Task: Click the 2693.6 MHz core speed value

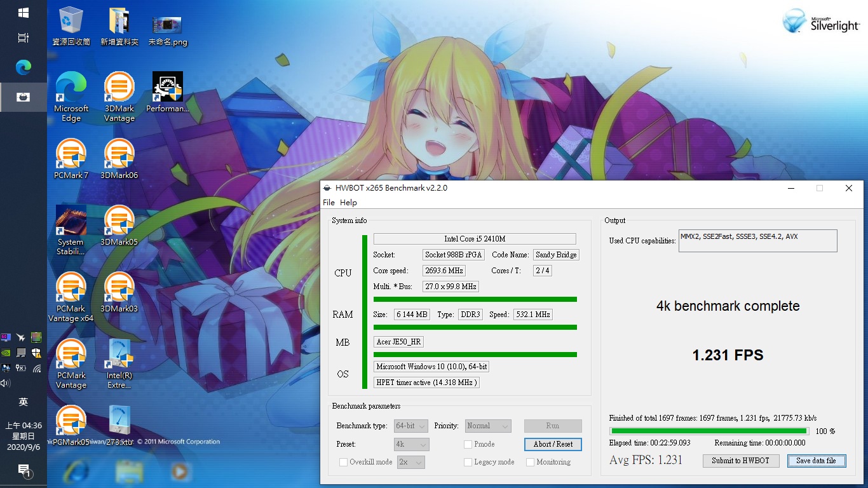Action: (444, 271)
